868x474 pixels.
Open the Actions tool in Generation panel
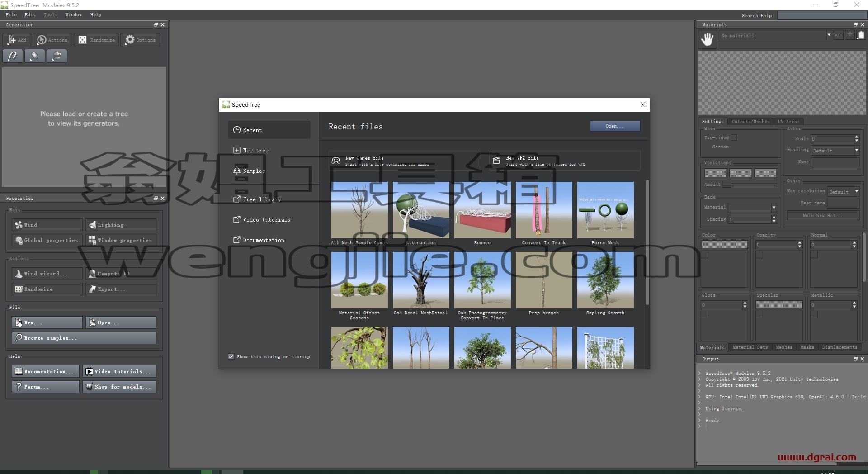coord(52,40)
